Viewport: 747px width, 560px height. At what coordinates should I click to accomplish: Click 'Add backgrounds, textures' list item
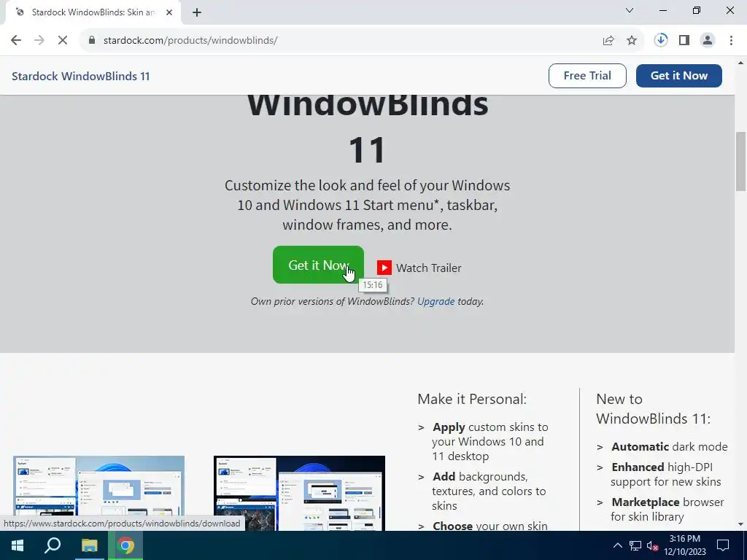pyautogui.click(x=489, y=491)
